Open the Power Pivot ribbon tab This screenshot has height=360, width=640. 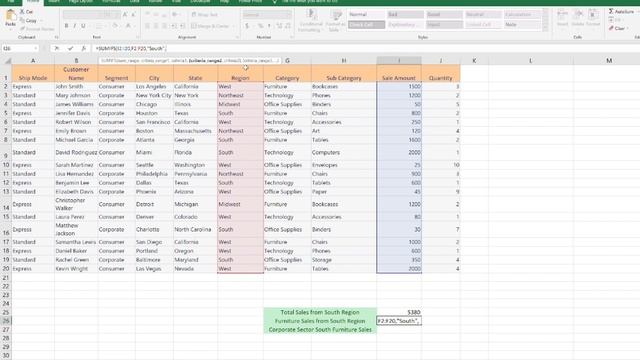(x=250, y=2)
